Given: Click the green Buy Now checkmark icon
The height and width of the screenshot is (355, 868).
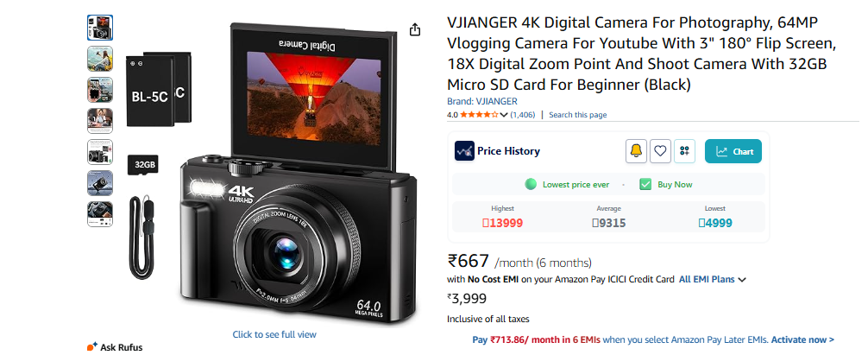Looking at the screenshot, I should click(x=645, y=185).
